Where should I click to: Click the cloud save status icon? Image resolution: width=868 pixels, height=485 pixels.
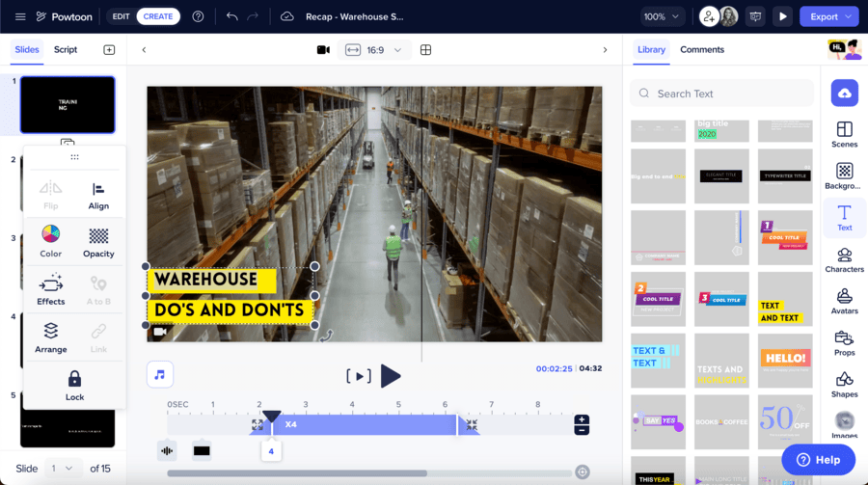tap(286, 16)
